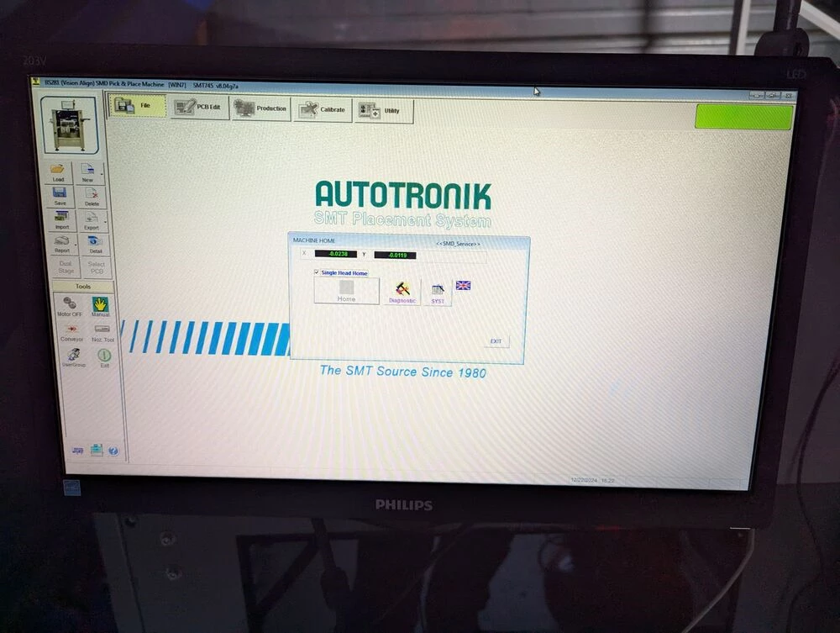Expand the New button dropdown arrow

[102, 175]
